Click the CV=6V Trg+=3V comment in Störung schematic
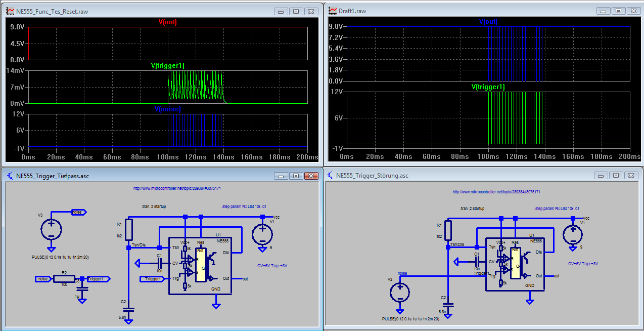The width and height of the screenshot is (644, 331). tap(583, 264)
